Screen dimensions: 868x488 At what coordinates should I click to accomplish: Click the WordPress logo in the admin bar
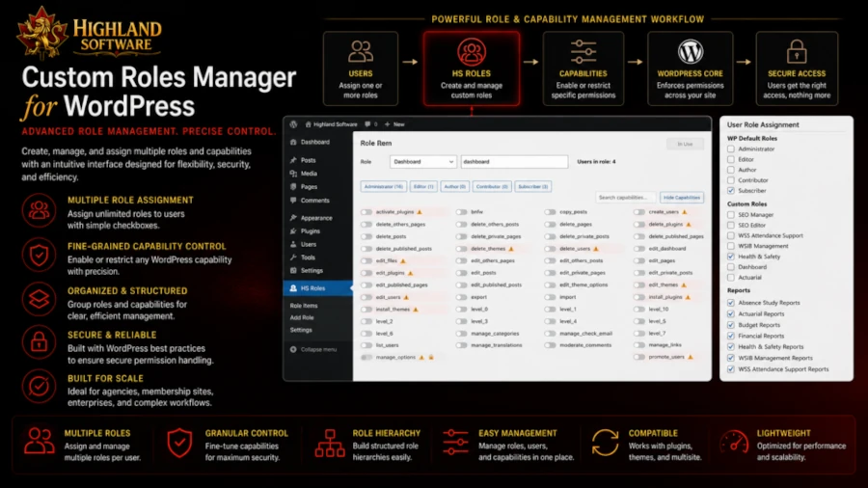coord(293,124)
